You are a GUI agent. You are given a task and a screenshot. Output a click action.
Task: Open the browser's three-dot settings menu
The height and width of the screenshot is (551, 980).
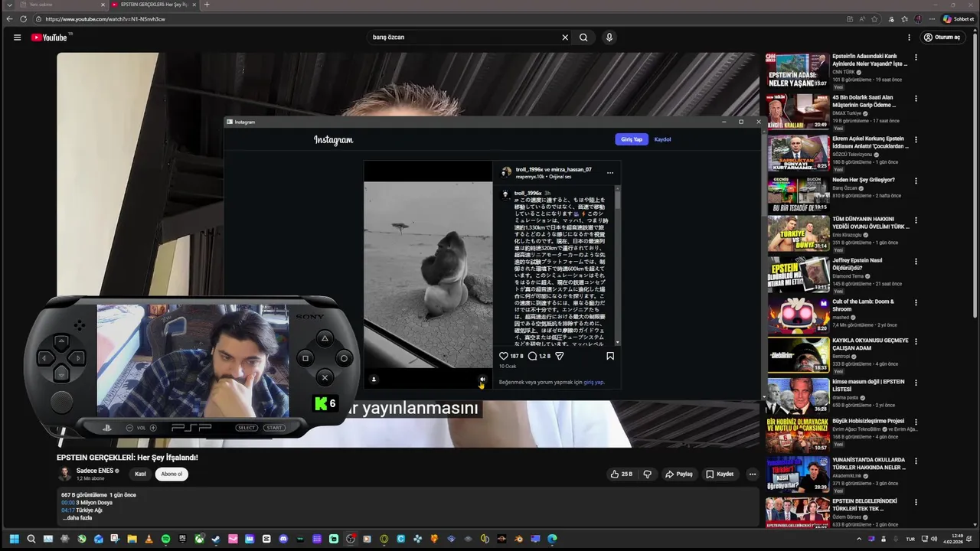click(932, 19)
